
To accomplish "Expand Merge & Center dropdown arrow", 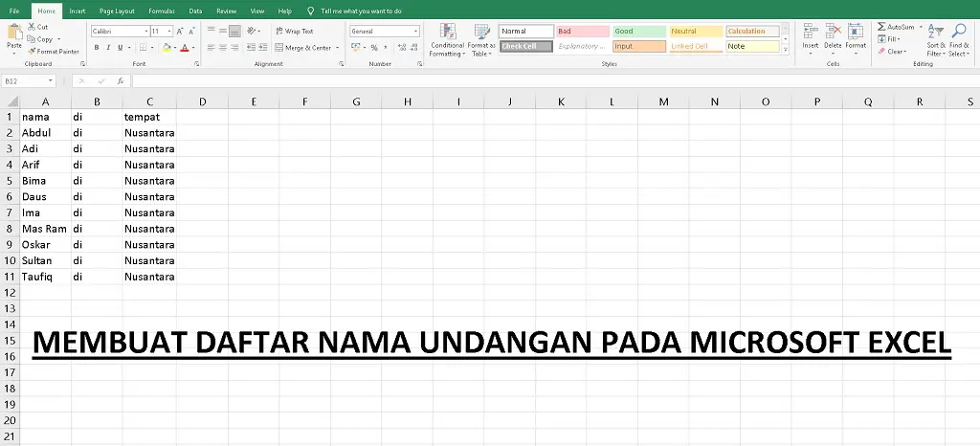I will point(338,48).
